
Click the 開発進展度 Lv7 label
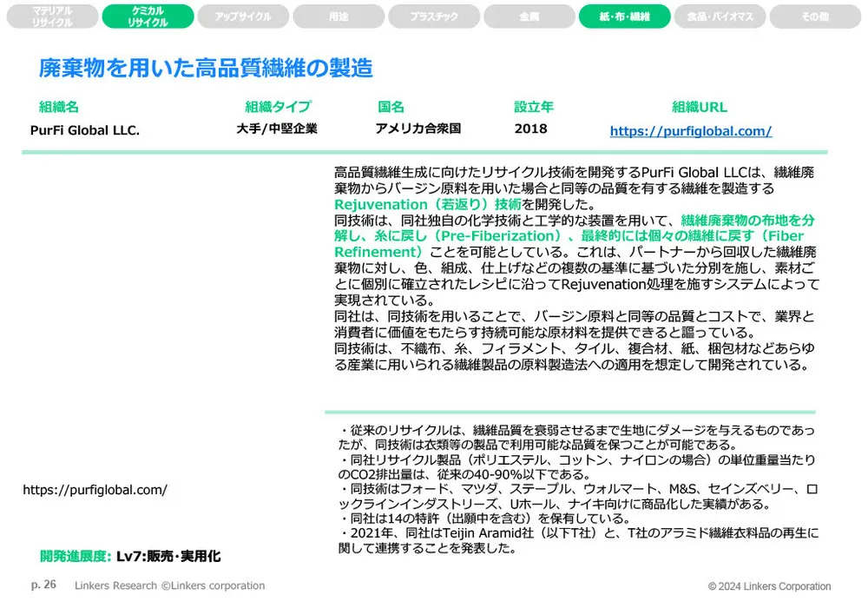(x=132, y=556)
